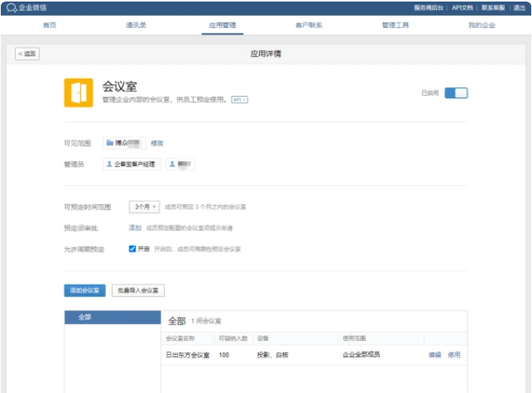
Task: Click the 修改 link for visible range
Action: pos(157,143)
